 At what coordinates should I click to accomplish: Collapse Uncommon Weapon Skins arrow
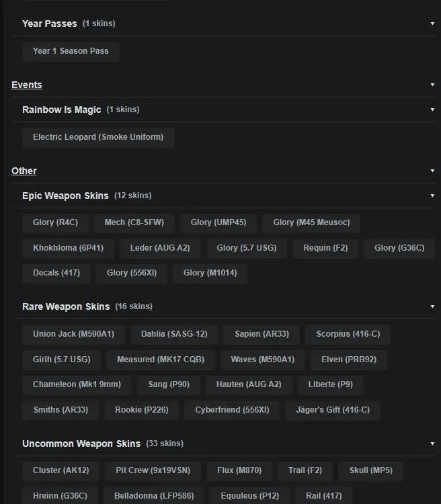(x=433, y=444)
